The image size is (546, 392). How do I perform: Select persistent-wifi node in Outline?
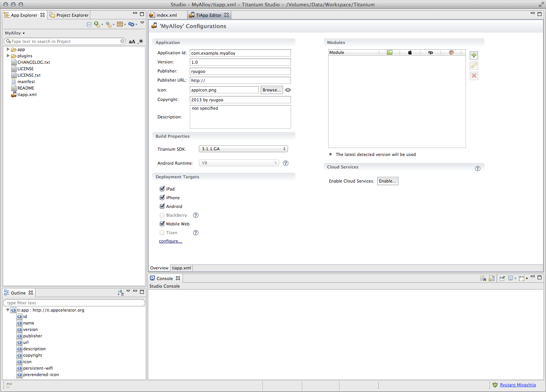[x=35, y=368]
